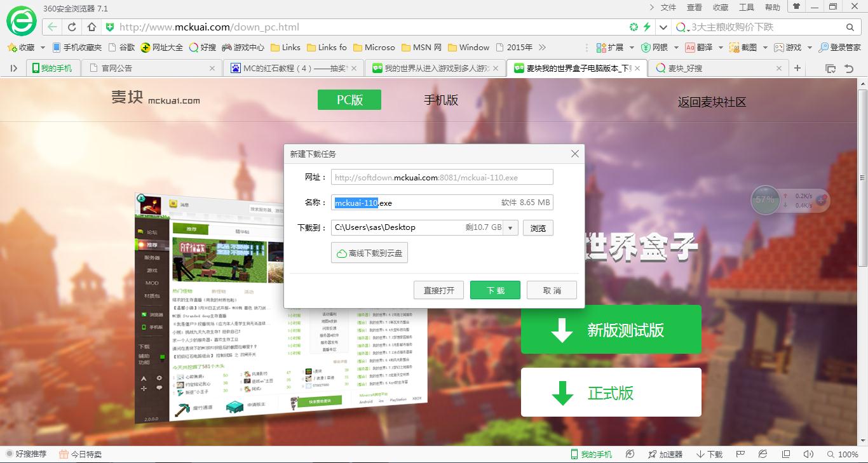The width and height of the screenshot is (868, 463).
Task: Open the Links fo bookmark folder
Action: coord(327,48)
